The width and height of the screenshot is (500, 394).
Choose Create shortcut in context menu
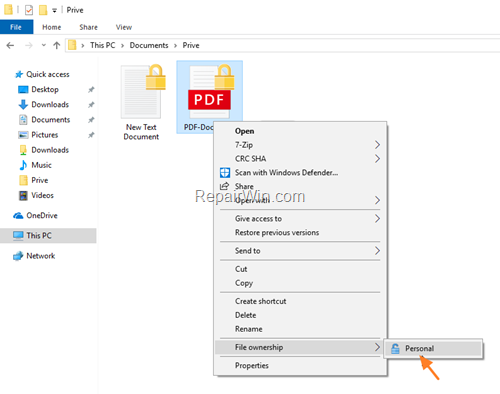(x=261, y=301)
